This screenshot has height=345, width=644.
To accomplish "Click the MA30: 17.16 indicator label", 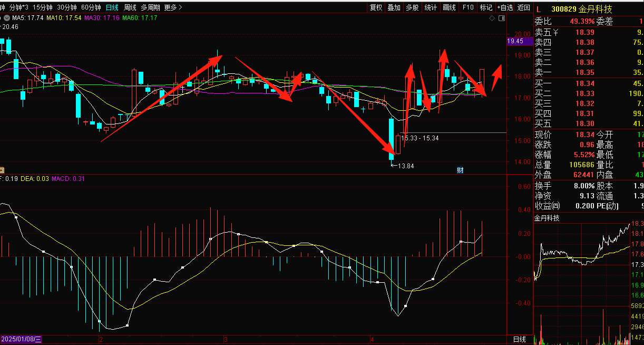I will (x=101, y=18).
